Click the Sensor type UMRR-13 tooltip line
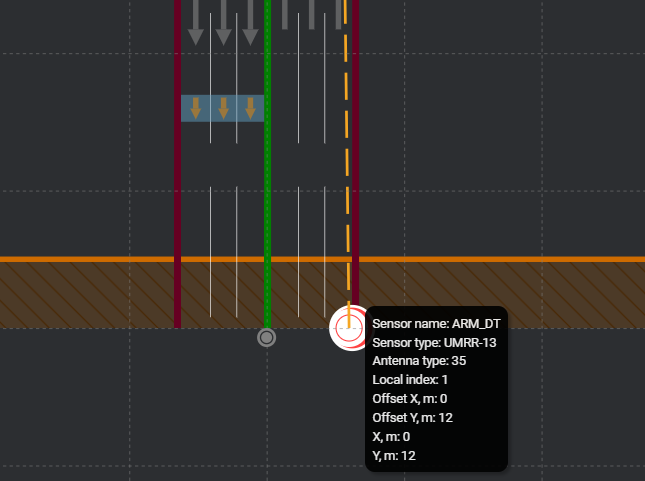 click(x=434, y=343)
